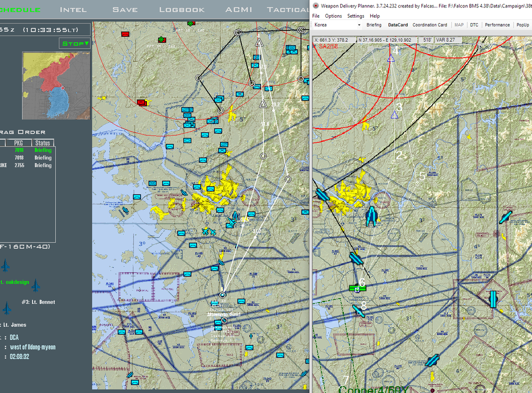Open the Korea theater combo box
This screenshot has height=393, width=532.
[x=337, y=25]
